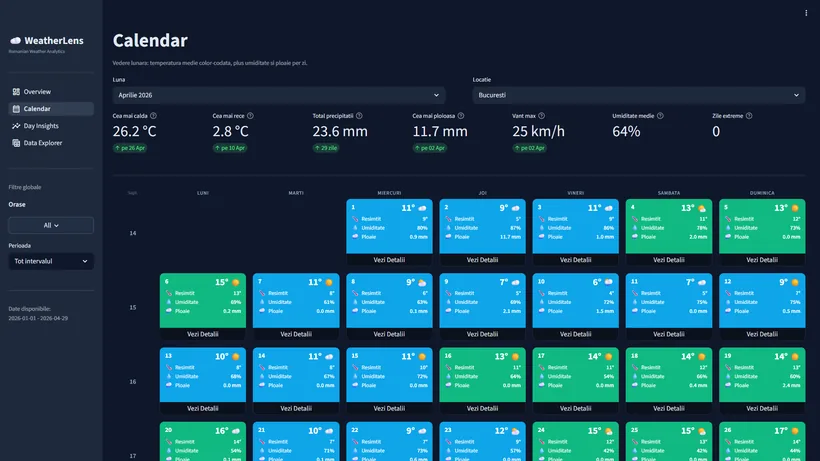Select Calendar in the sidebar

coord(51,109)
